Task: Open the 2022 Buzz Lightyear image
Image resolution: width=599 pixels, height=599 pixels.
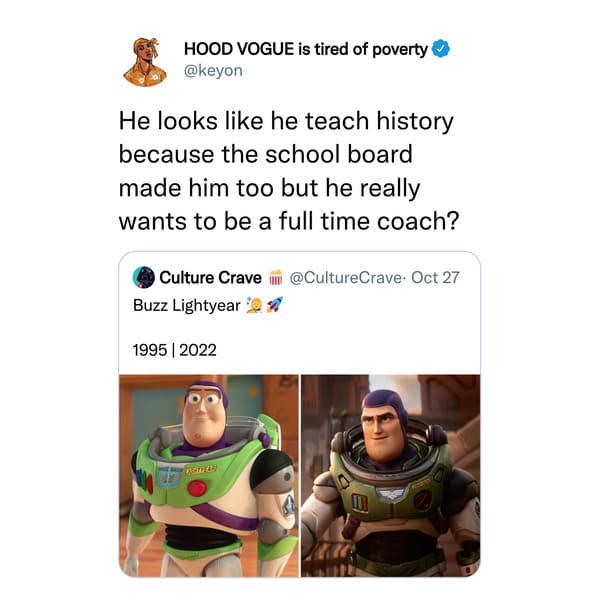Action: (x=391, y=476)
